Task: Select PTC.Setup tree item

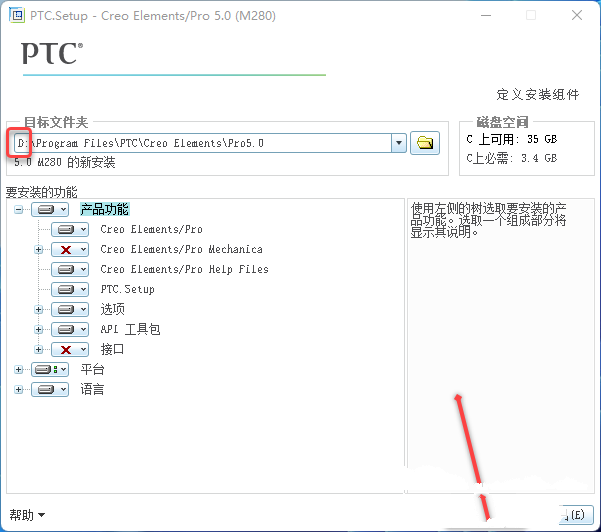Action: [x=128, y=289]
